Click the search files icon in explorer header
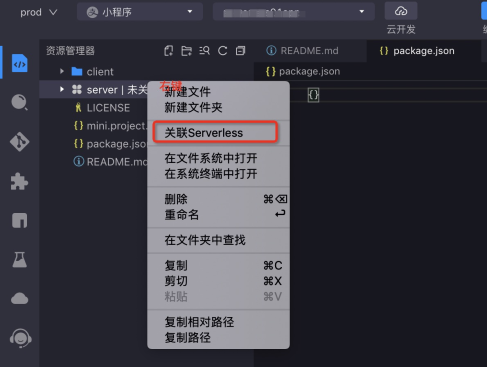487x367 pixels. (x=204, y=51)
